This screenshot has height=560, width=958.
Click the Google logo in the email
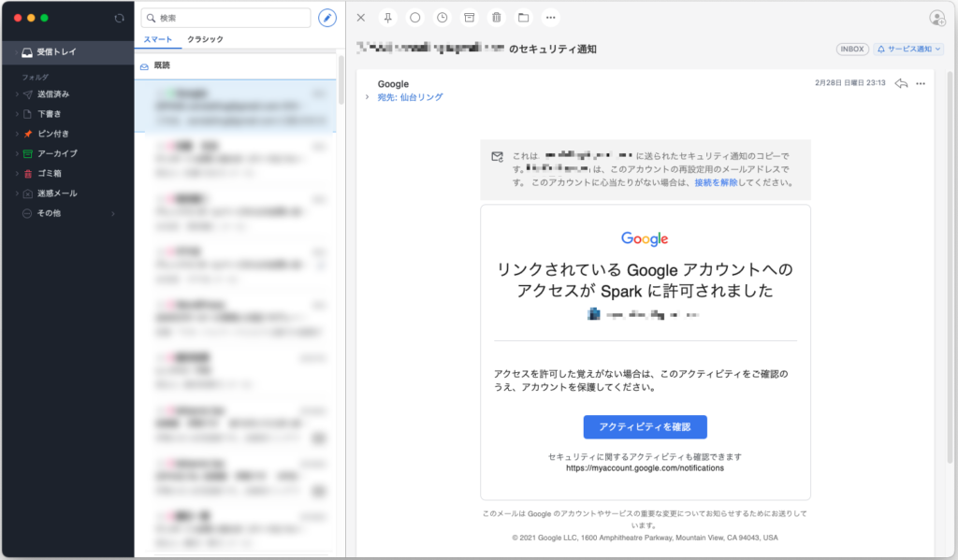click(x=646, y=238)
